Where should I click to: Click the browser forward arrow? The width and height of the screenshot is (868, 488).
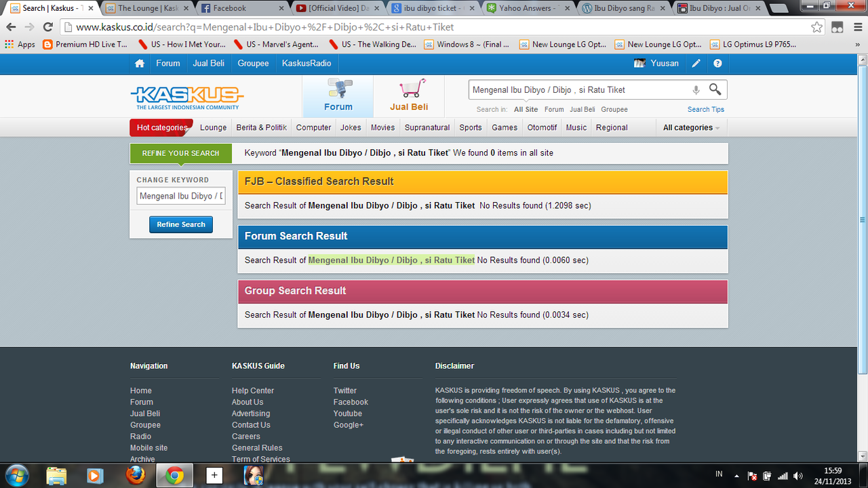(x=29, y=27)
